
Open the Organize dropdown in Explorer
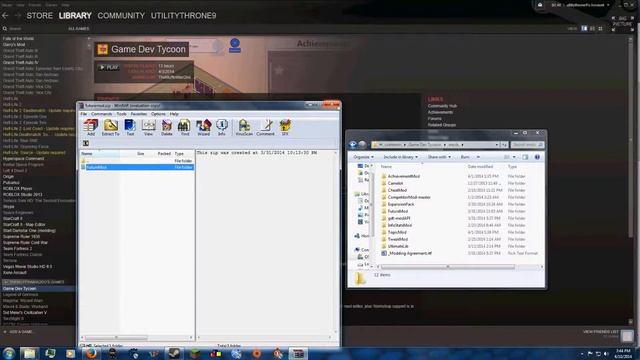363,157
